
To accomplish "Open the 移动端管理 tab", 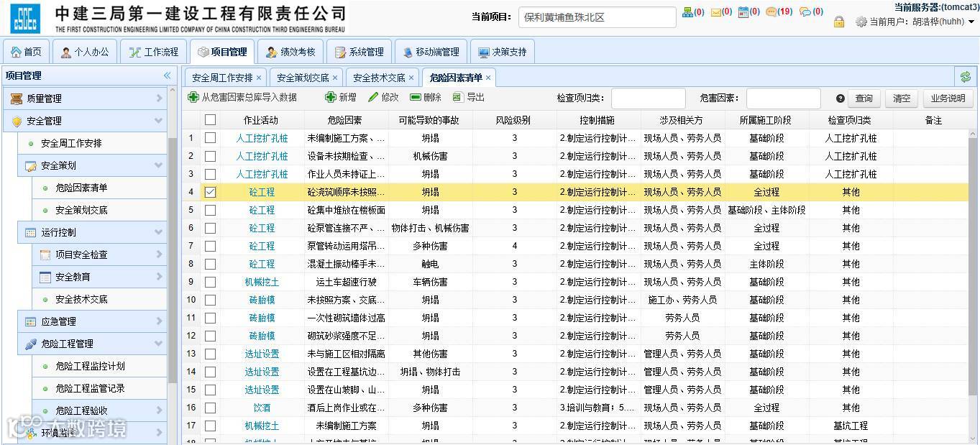I will click(431, 52).
